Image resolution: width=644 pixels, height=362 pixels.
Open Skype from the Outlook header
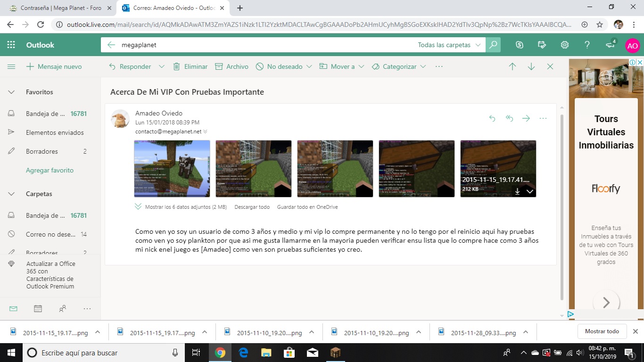[520, 45]
